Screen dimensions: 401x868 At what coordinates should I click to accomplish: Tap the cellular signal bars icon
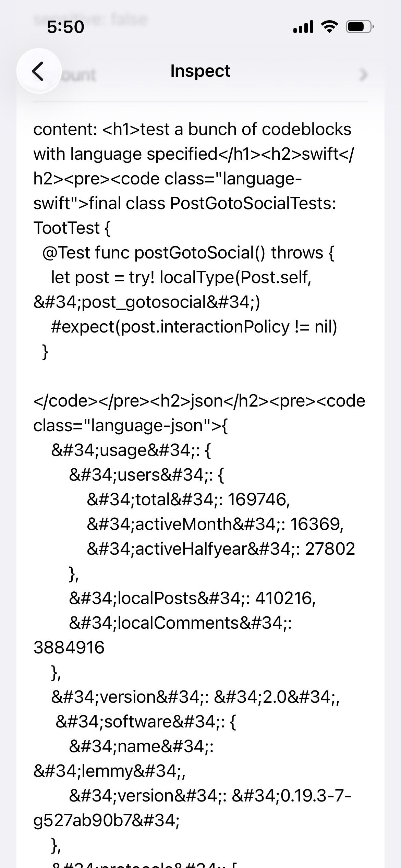pyautogui.click(x=303, y=27)
